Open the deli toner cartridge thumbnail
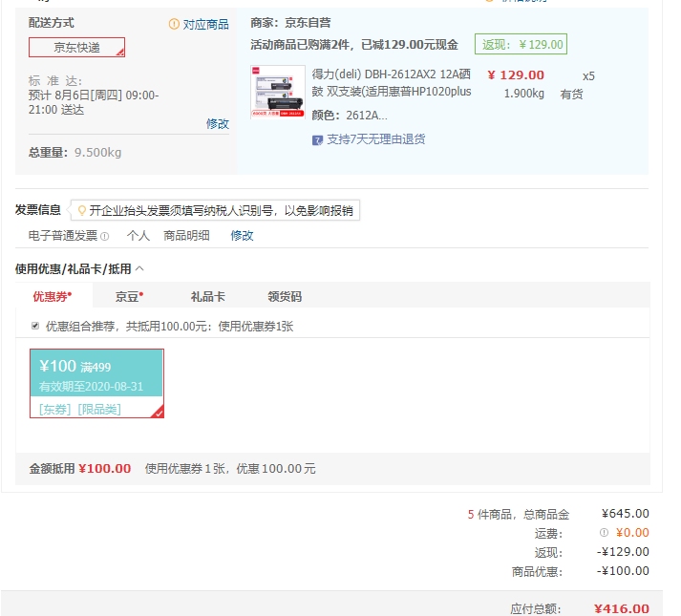Screen dimensions: 681x616 click(x=278, y=92)
